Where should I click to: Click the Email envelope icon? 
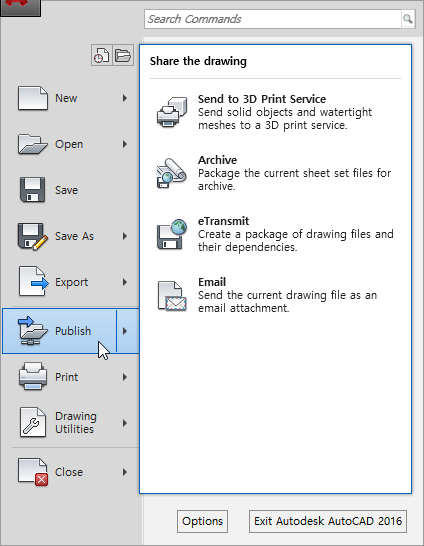[x=172, y=296]
